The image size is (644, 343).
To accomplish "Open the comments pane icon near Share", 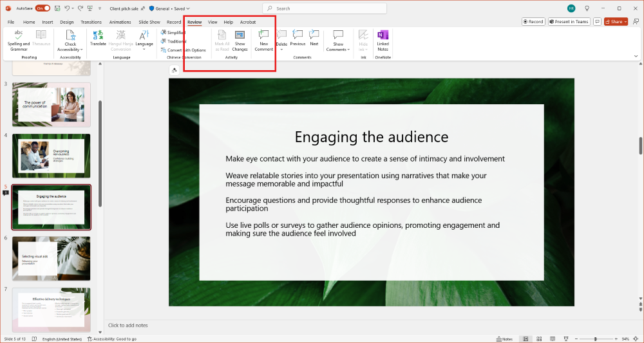I will pos(597,22).
